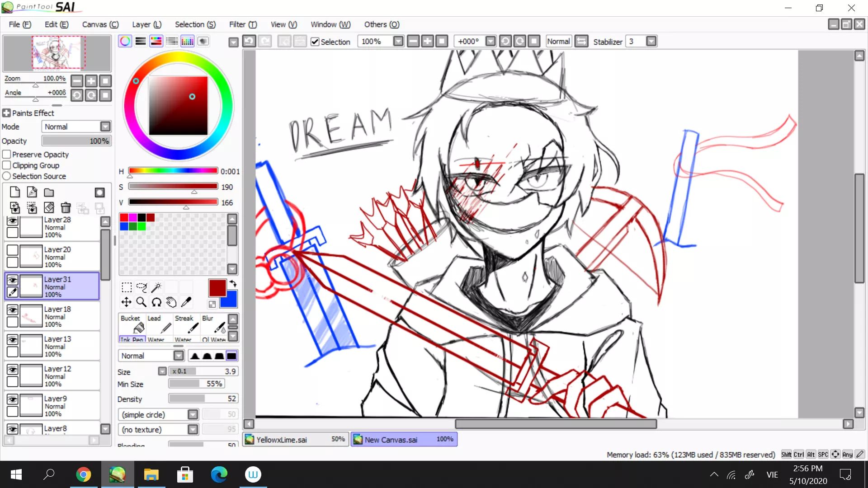Select the Move tool

(x=127, y=302)
